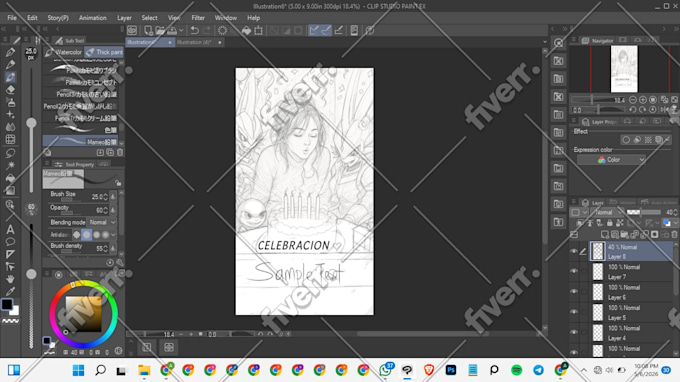Open the Animation menu
680x382 pixels.
[x=92, y=18]
